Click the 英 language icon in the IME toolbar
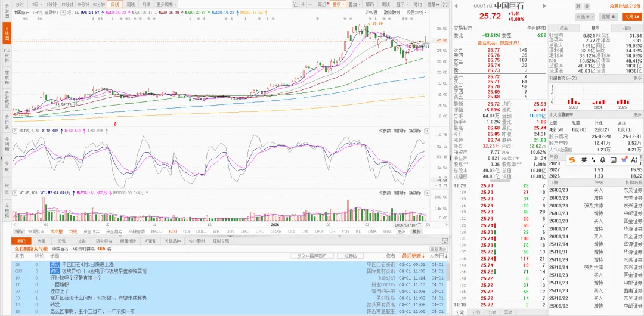 [584, 160]
